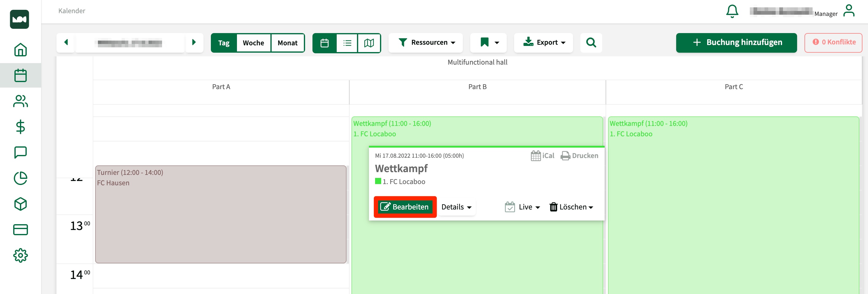Open the chat message sidebar icon
Screen dimensions: 868x294
tap(20, 153)
